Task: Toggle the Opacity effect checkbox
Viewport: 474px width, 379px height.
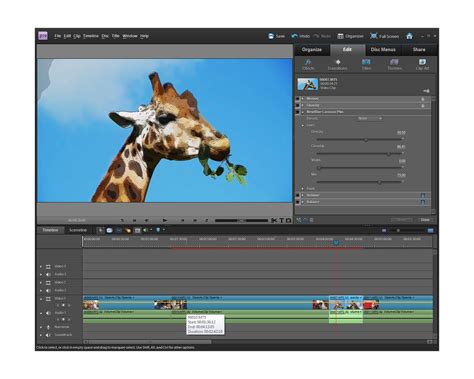Action: point(298,106)
